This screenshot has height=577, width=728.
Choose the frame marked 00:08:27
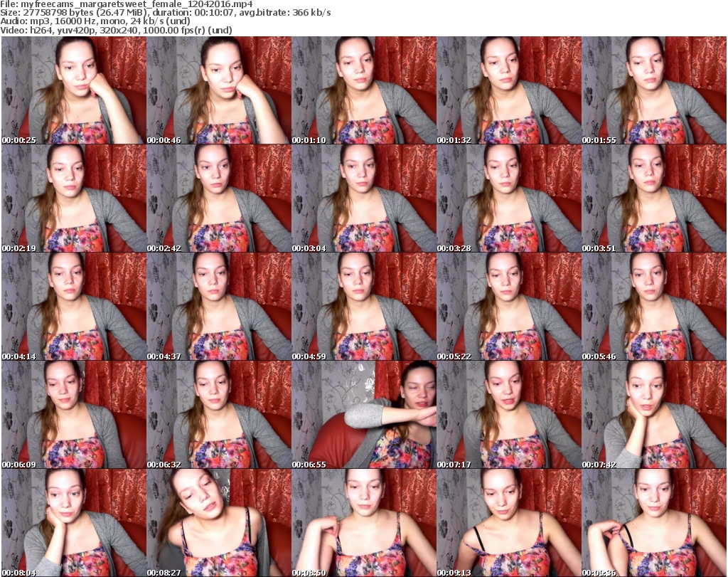[x=219, y=523]
